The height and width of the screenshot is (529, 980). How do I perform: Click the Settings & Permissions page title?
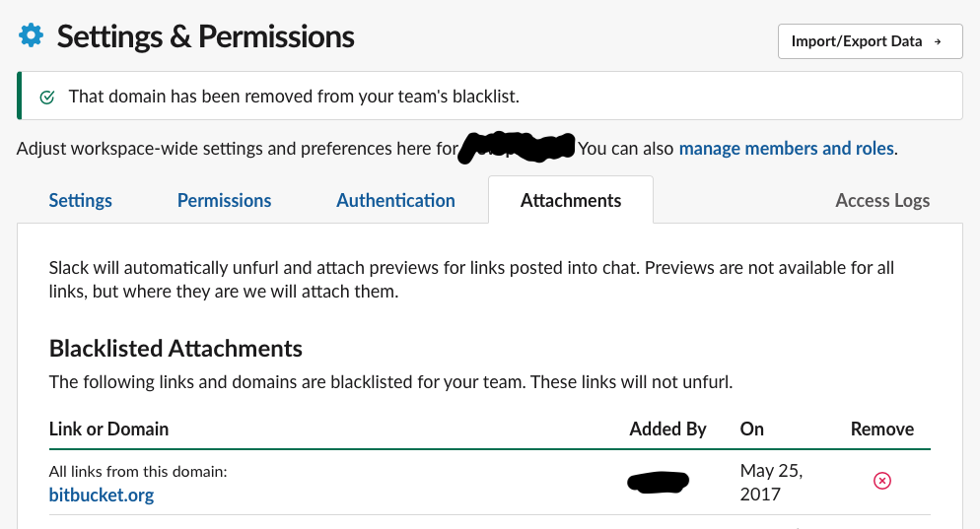coord(206,36)
